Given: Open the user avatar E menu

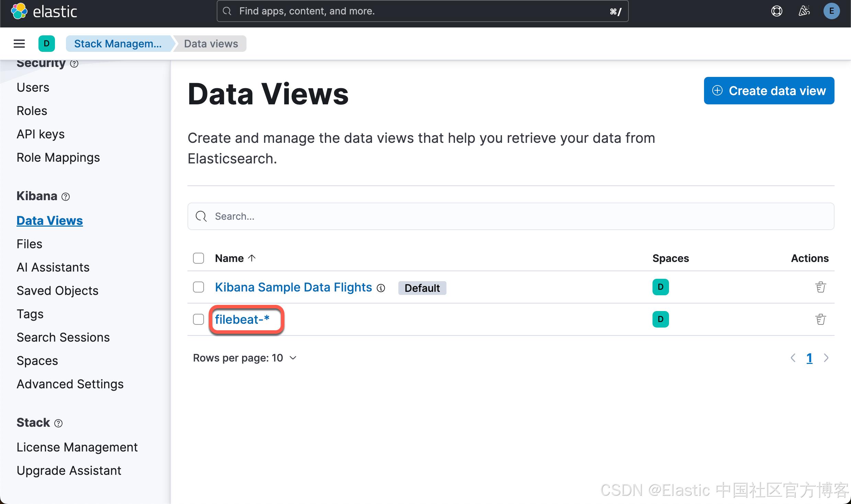Looking at the screenshot, I should [831, 11].
